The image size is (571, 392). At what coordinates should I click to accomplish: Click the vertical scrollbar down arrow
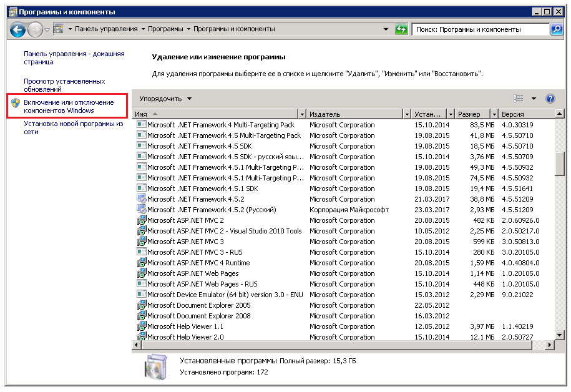point(560,335)
